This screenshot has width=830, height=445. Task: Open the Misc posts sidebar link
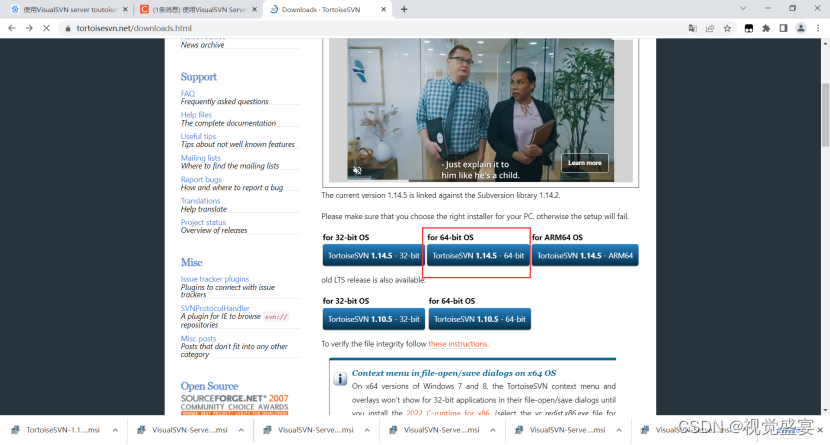tap(199, 339)
